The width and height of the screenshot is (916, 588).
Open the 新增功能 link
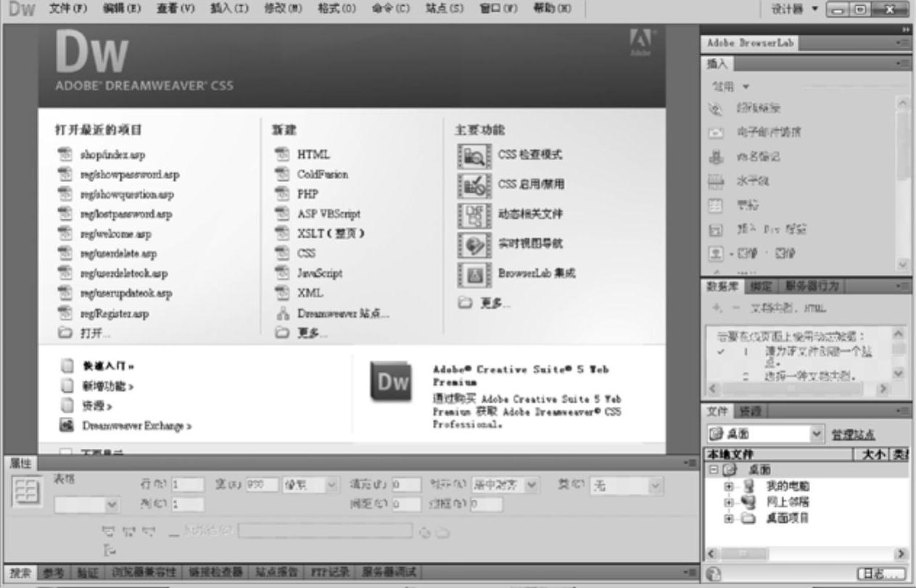point(107,386)
